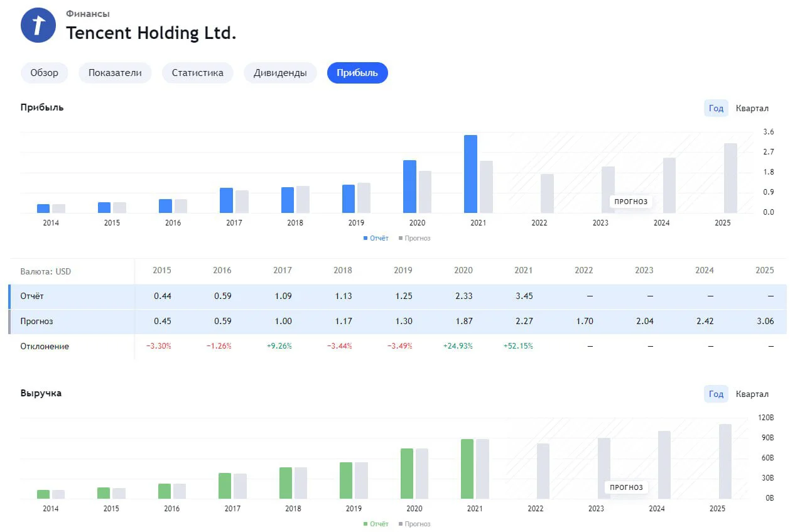Viewport: 790px width, 532px height.
Task: Click the forecast value 2.04
Action: click(644, 321)
